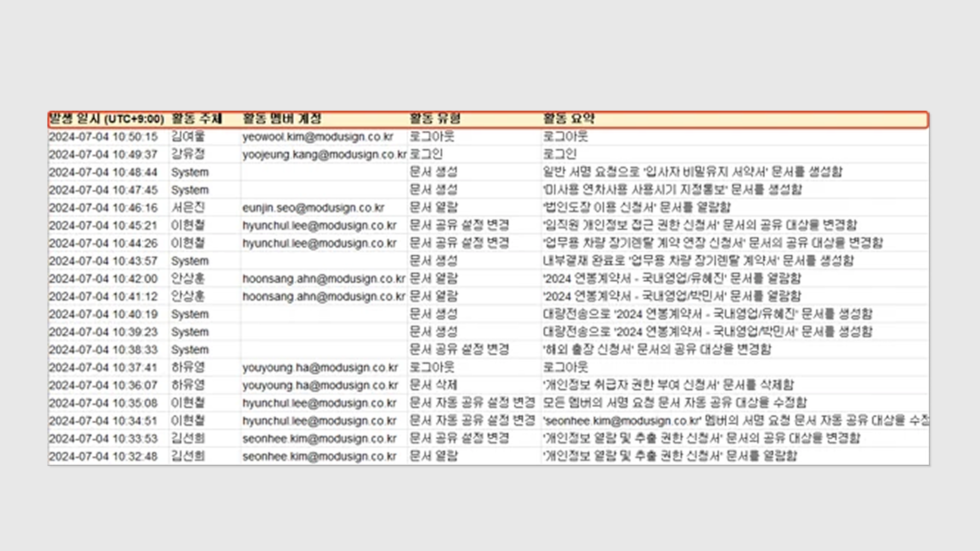Select the yeowool.kim@modusign.co.kr email cell
980x551 pixels.
tap(318, 137)
